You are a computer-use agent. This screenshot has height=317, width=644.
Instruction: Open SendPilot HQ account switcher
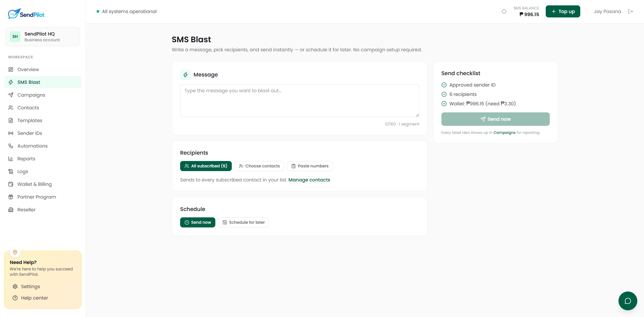43,37
